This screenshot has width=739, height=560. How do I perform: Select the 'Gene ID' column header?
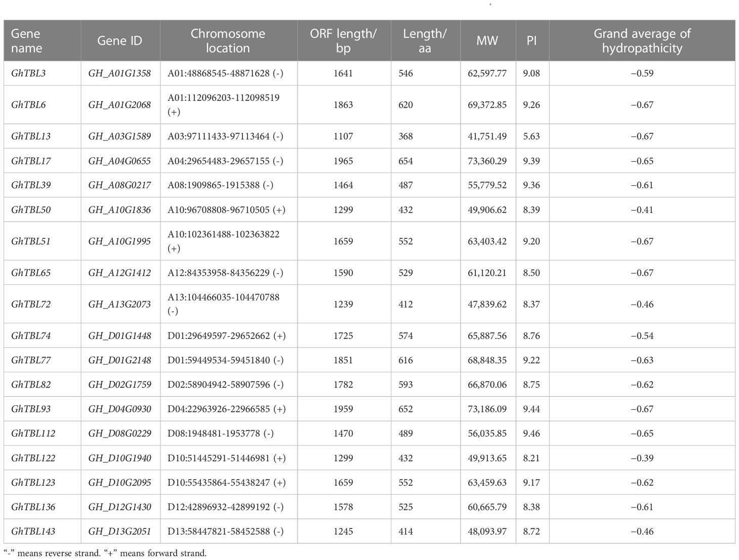pyautogui.click(x=119, y=41)
